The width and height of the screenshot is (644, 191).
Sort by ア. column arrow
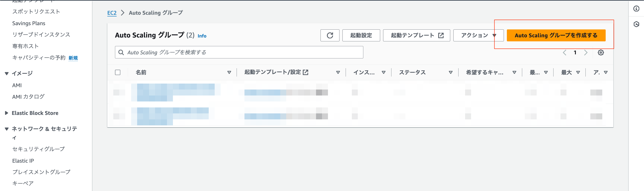(x=605, y=72)
